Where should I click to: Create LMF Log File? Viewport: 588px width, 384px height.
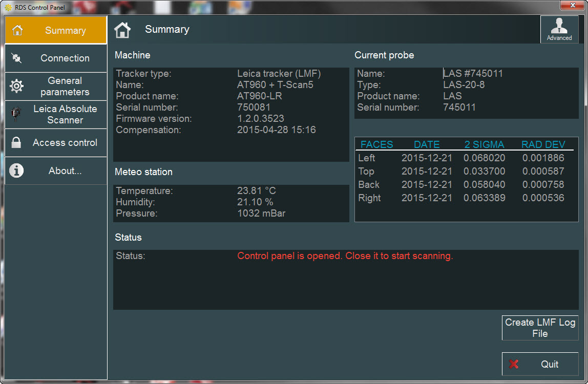tap(540, 328)
